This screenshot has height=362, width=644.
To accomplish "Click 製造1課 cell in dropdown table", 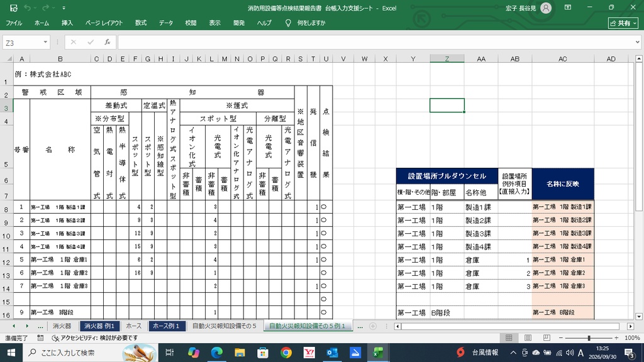I will click(x=481, y=207).
